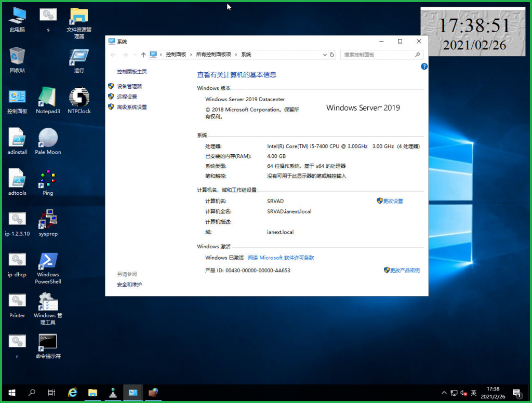Open the Windows PowerShell desktop shortcut
This screenshot has width=532, height=403.
pyautogui.click(x=48, y=261)
